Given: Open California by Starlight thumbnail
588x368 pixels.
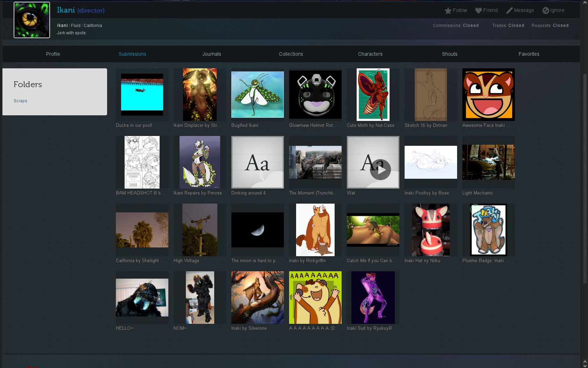Looking at the screenshot, I should [x=142, y=230].
